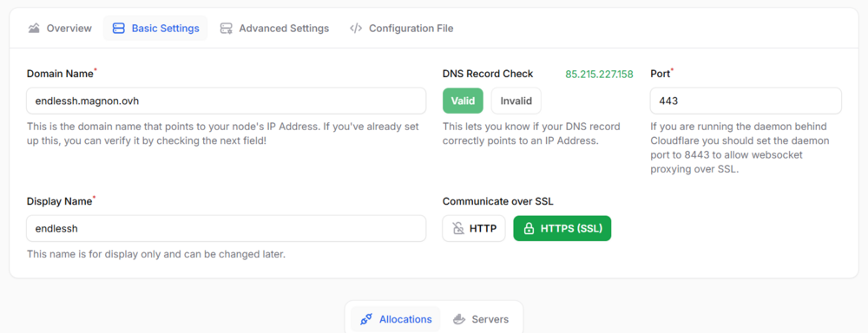Image resolution: width=868 pixels, height=333 pixels.
Task: Click the Allocations plug icon
Action: point(366,319)
